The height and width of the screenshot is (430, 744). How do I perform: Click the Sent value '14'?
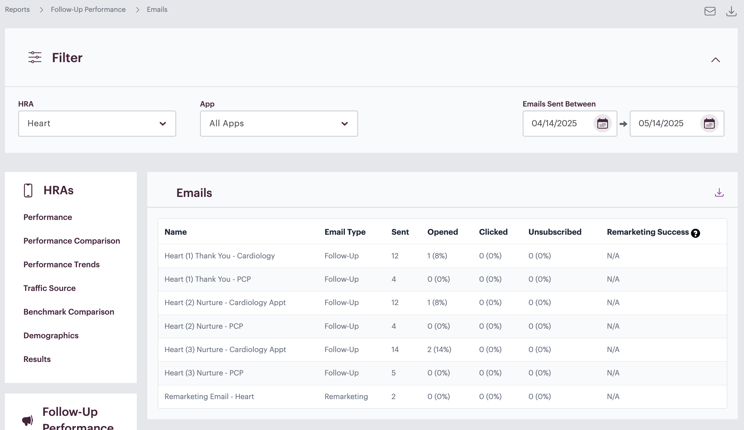(x=395, y=349)
